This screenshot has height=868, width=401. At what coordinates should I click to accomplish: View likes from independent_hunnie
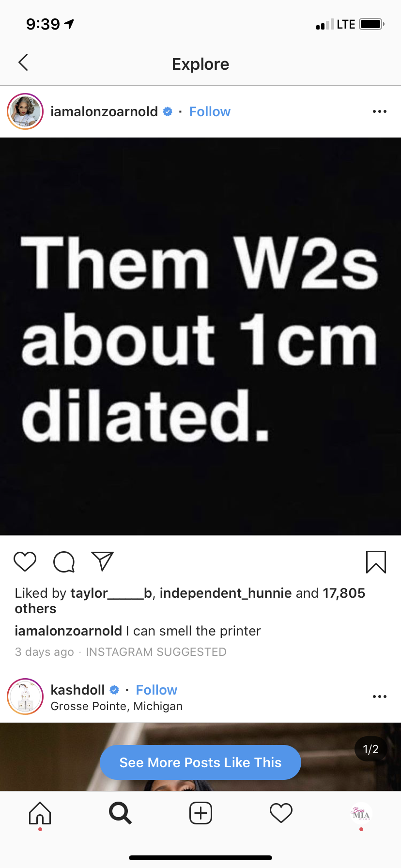coord(226,593)
